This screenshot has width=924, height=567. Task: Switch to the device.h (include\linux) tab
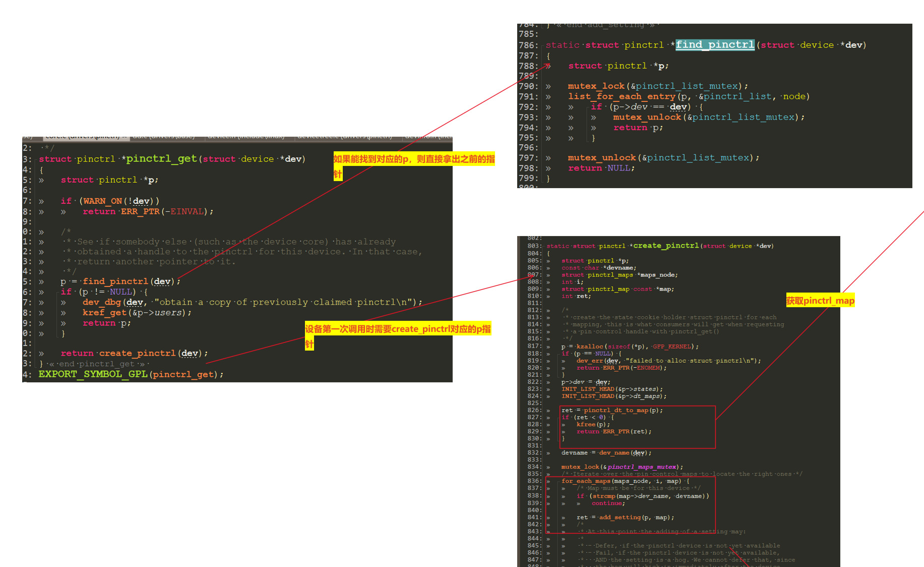(247, 136)
